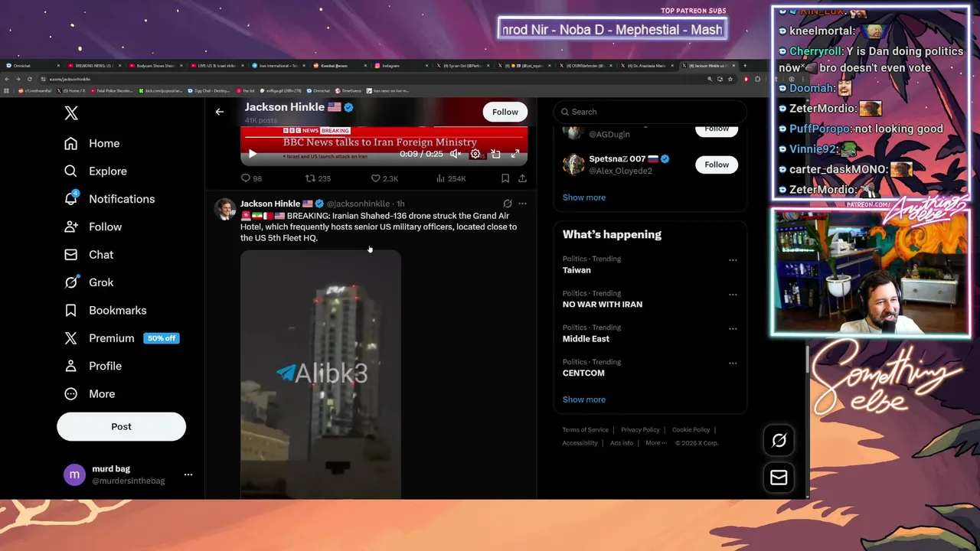The image size is (980, 551).
Task: Follow SpetsnaZ 007 account
Action: [x=717, y=165]
